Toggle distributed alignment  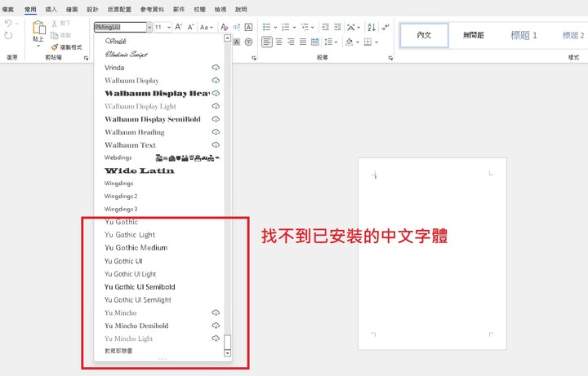315,42
